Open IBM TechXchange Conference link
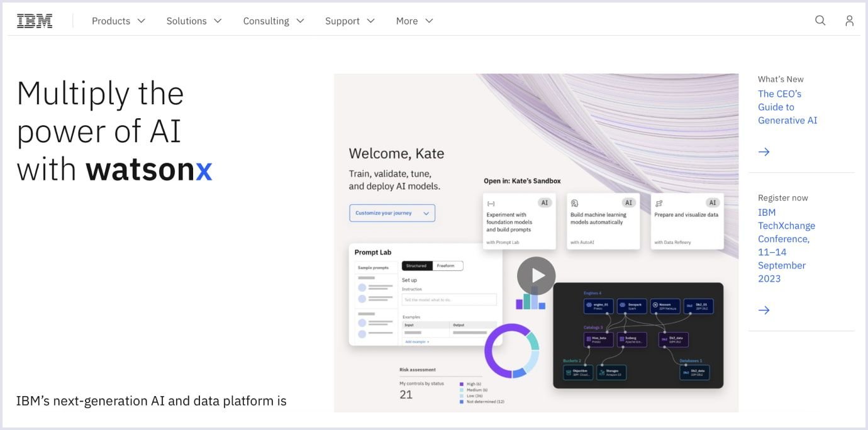868x430 pixels. pos(786,245)
